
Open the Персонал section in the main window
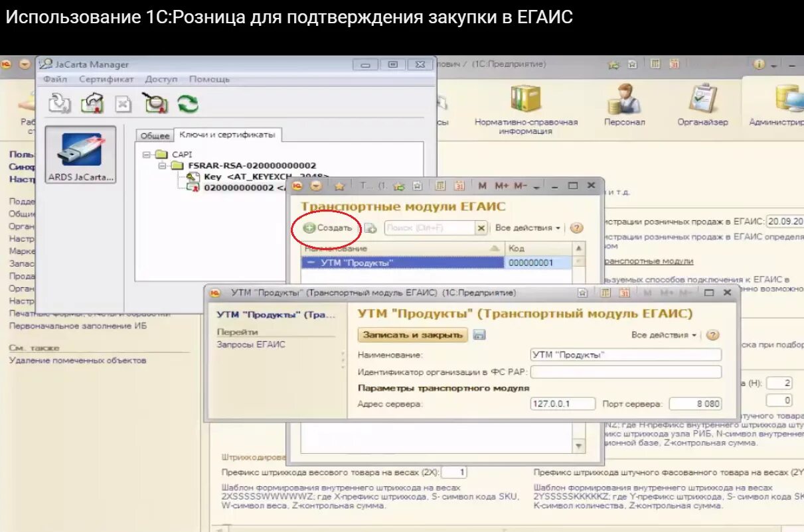[624, 105]
